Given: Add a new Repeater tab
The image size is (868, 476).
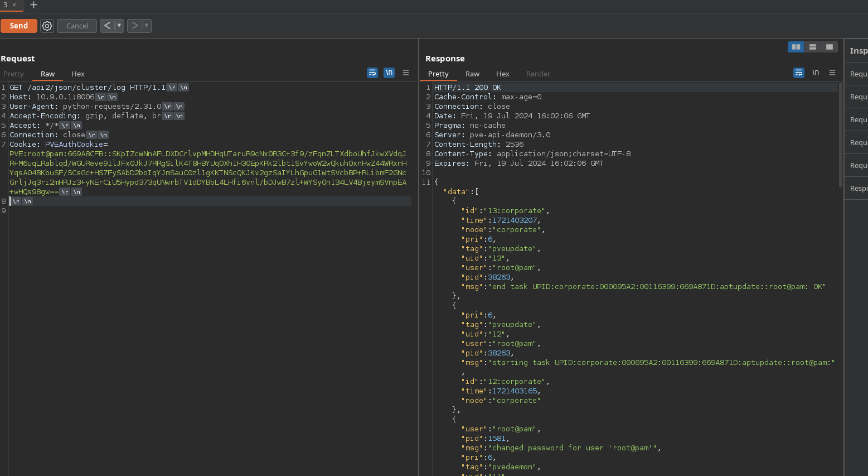Looking at the screenshot, I should tap(33, 4).
